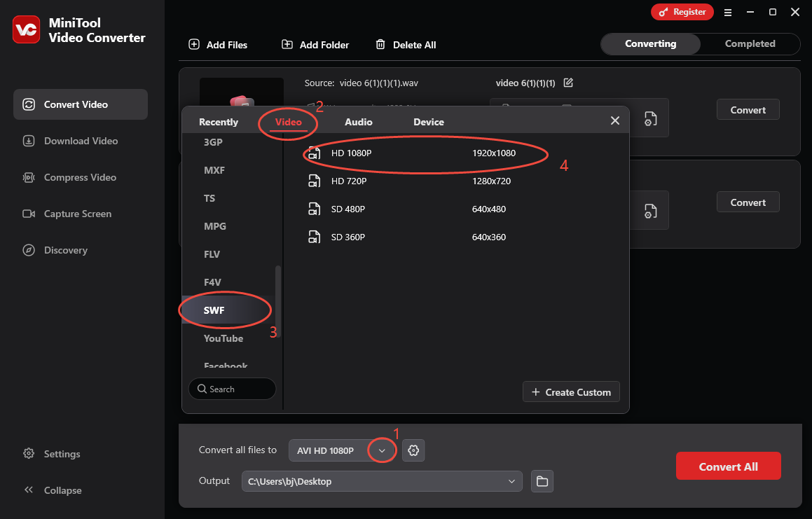Select MXF format in list
This screenshot has height=519, width=812.
(214, 170)
